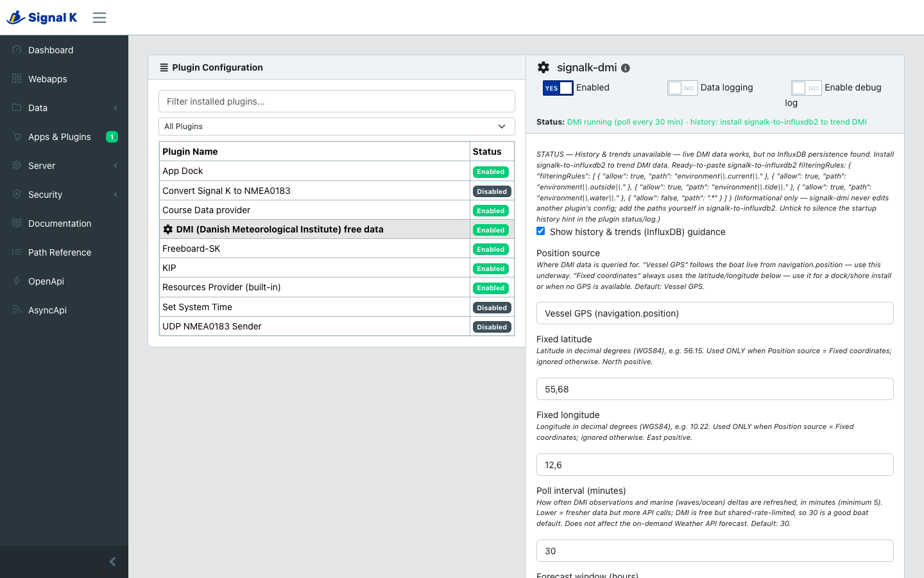Click Disabled badge for UDP NMEA0183 Sender

[492, 327]
